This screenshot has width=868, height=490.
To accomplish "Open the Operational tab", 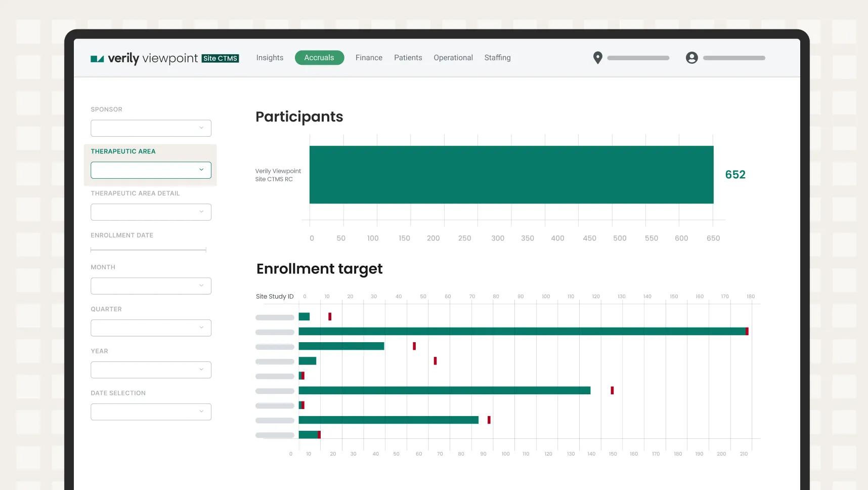I will (453, 58).
